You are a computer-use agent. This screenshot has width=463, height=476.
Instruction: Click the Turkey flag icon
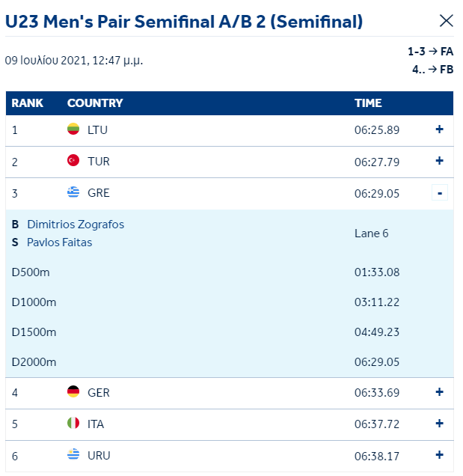(x=73, y=160)
